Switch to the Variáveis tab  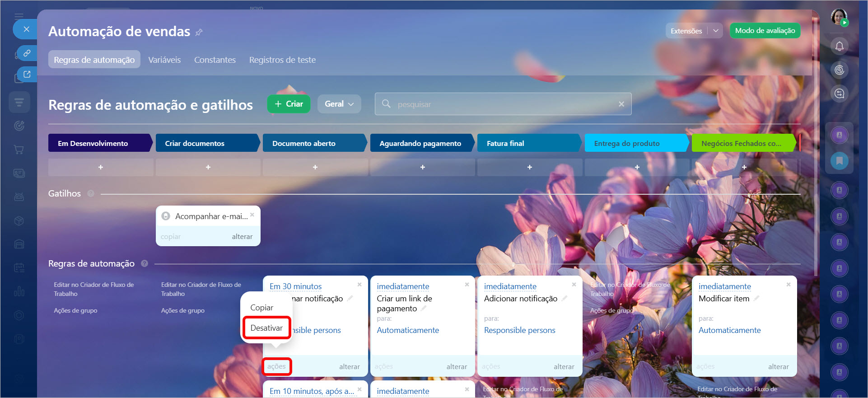164,60
